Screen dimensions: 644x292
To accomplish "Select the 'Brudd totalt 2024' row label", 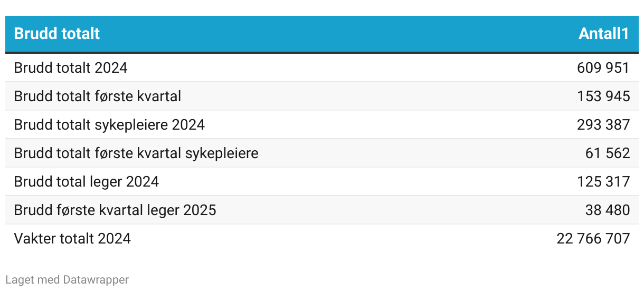I will click(x=71, y=68).
